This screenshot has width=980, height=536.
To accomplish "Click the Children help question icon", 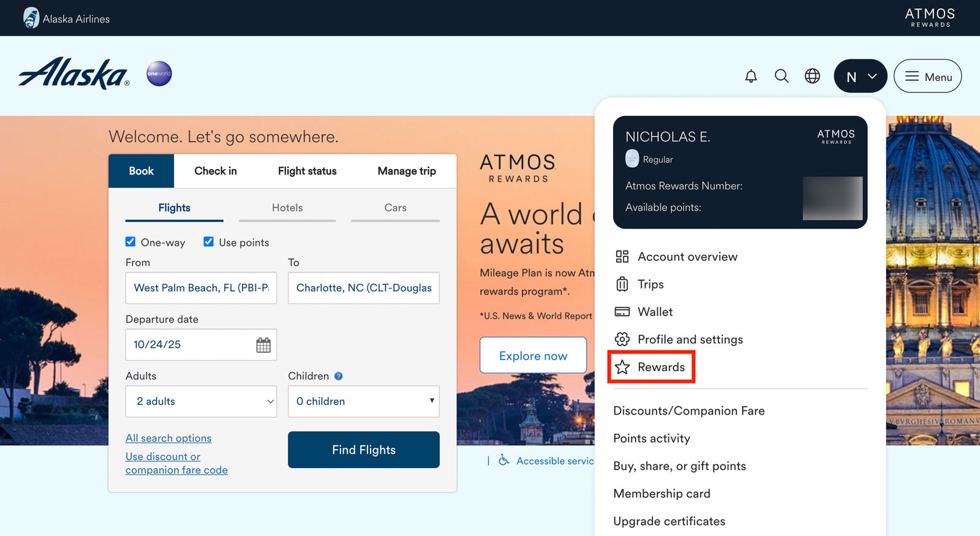I will pyautogui.click(x=339, y=376).
